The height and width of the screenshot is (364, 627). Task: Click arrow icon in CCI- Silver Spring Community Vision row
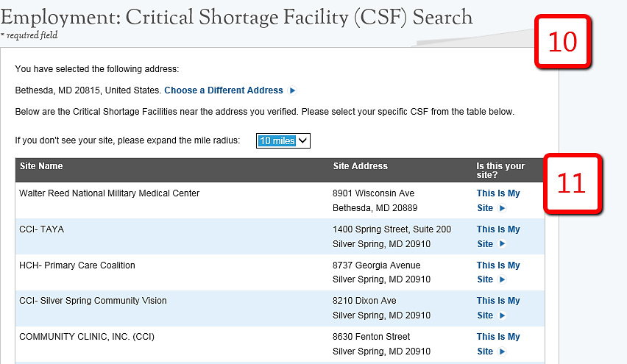[x=503, y=315]
